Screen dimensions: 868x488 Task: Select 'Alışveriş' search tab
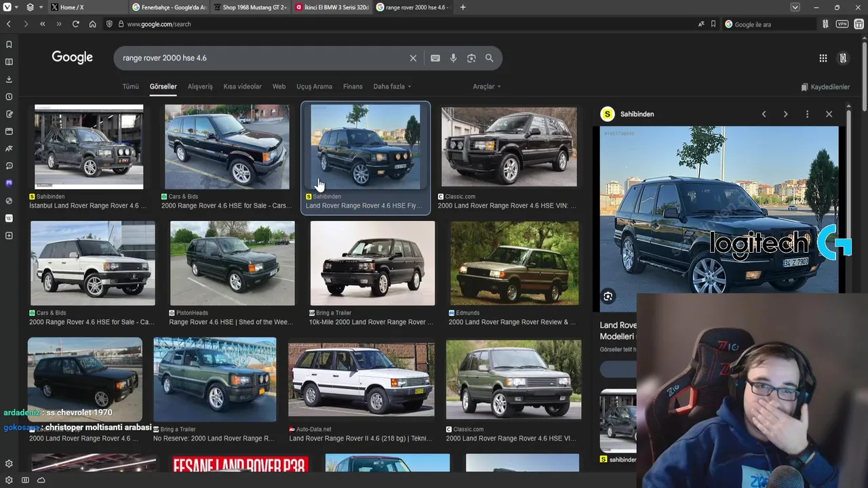[200, 87]
